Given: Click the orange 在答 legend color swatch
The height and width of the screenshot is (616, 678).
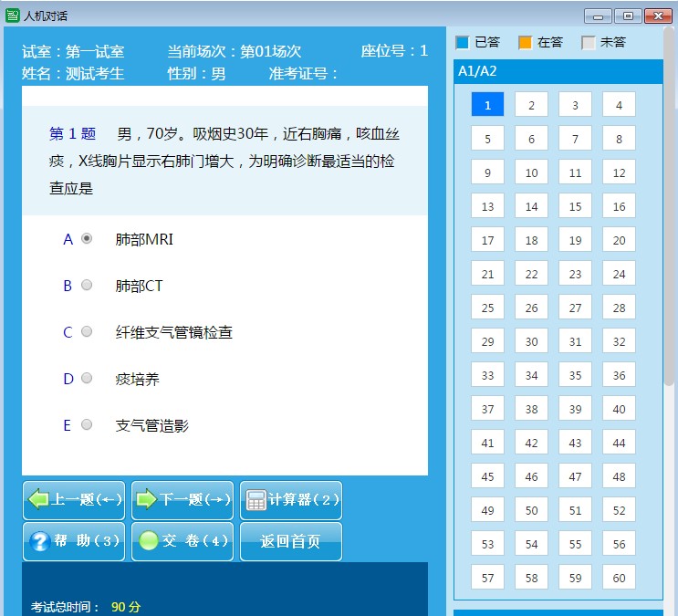Looking at the screenshot, I should click(x=525, y=42).
